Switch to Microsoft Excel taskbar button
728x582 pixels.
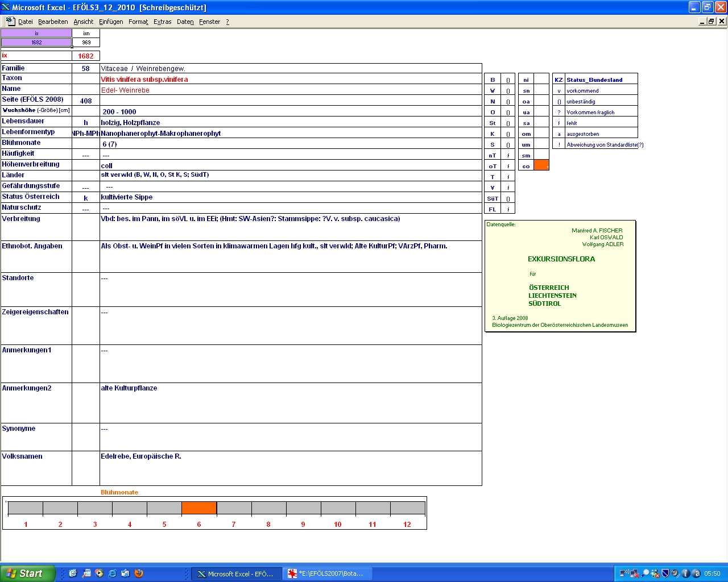click(235, 574)
